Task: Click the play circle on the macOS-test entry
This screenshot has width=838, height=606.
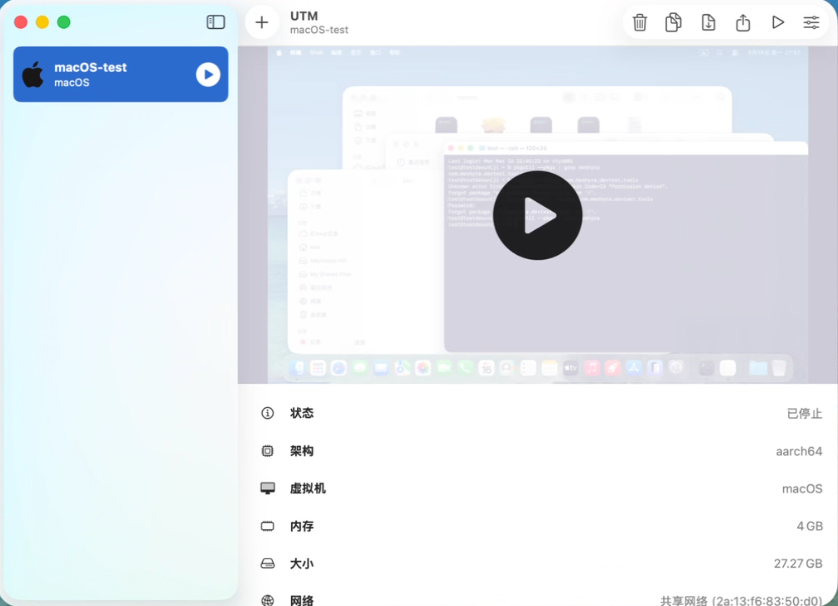Action: coord(209,74)
